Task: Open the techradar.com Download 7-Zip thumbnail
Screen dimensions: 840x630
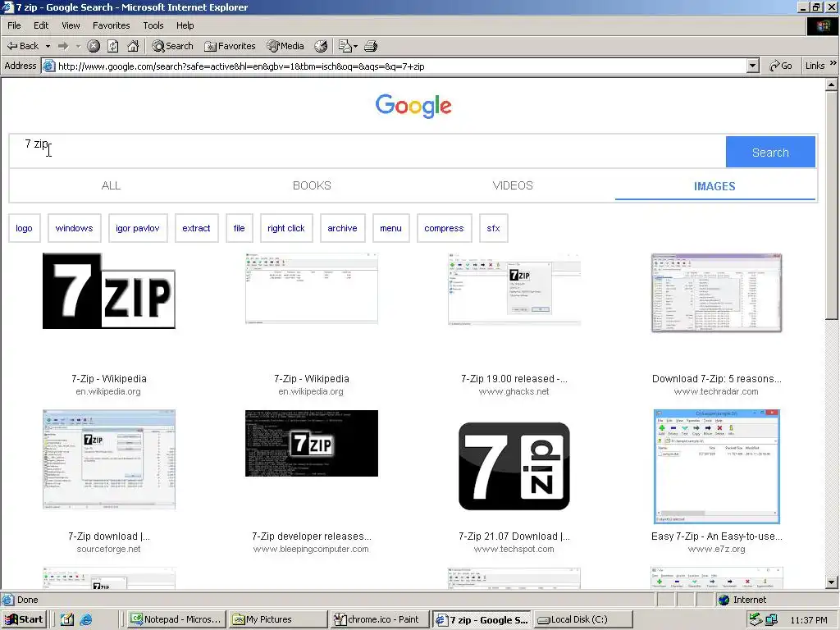Action: [717, 293]
